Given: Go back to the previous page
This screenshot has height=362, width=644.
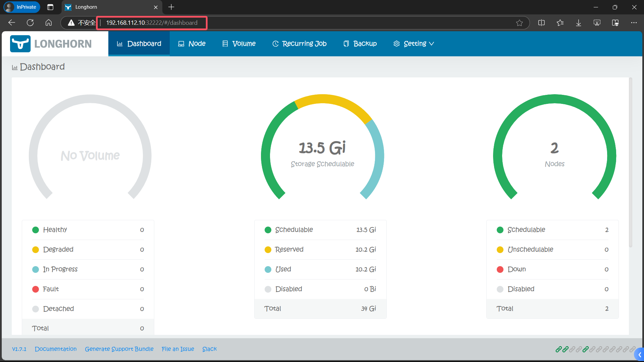Looking at the screenshot, I should [x=12, y=22].
